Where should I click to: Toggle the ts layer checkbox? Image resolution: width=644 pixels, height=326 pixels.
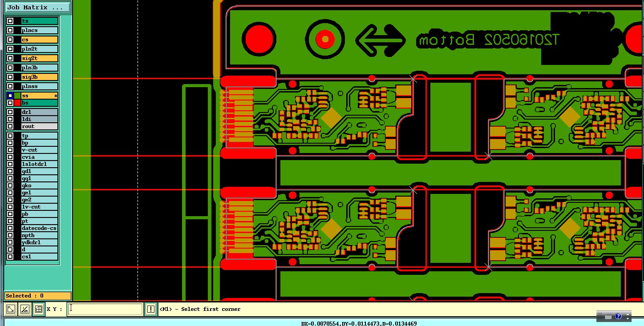click(x=10, y=21)
